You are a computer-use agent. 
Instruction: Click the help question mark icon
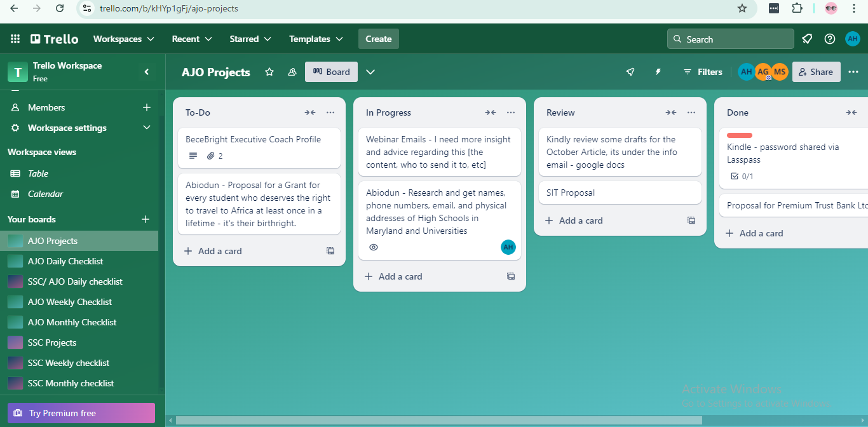[x=830, y=39]
